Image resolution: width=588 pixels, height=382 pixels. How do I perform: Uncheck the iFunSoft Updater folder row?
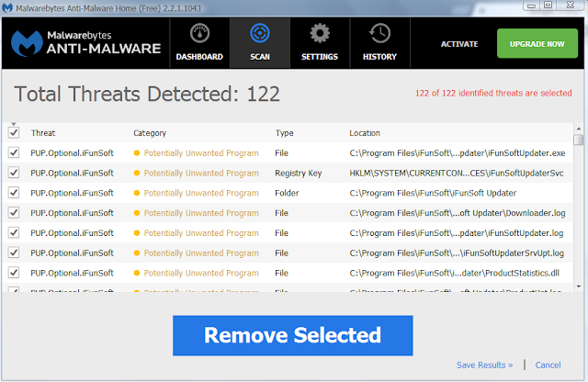point(14,193)
